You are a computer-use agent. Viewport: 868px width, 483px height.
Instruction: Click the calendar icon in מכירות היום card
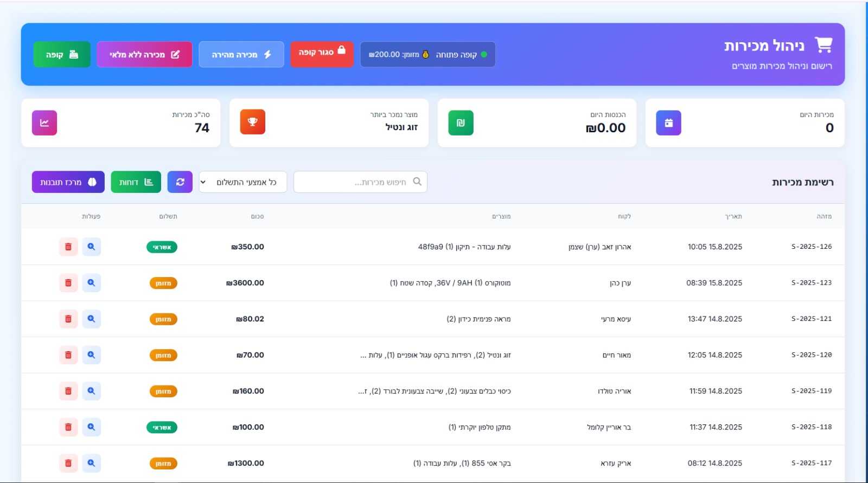pos(668,123)
